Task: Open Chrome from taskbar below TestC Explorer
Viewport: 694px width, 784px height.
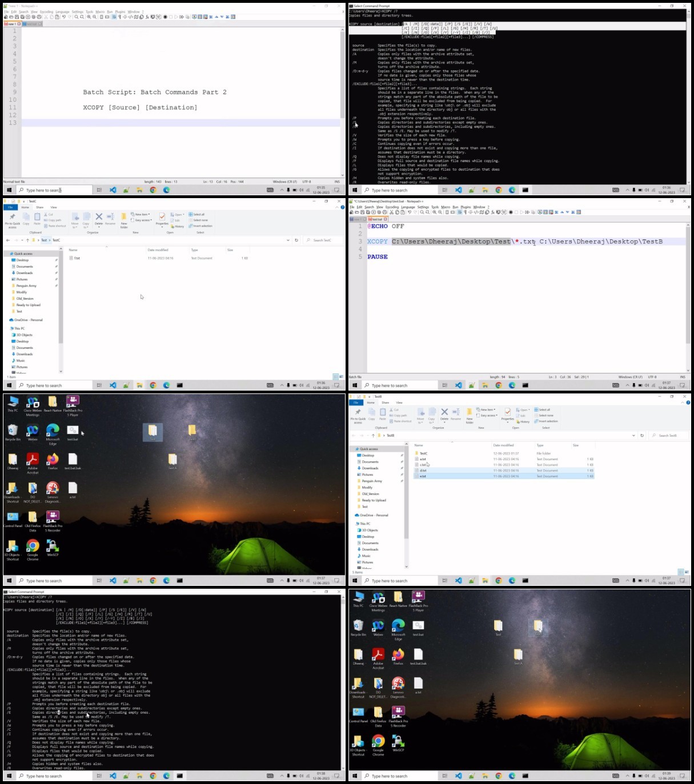Action: (x=153, y=385)
